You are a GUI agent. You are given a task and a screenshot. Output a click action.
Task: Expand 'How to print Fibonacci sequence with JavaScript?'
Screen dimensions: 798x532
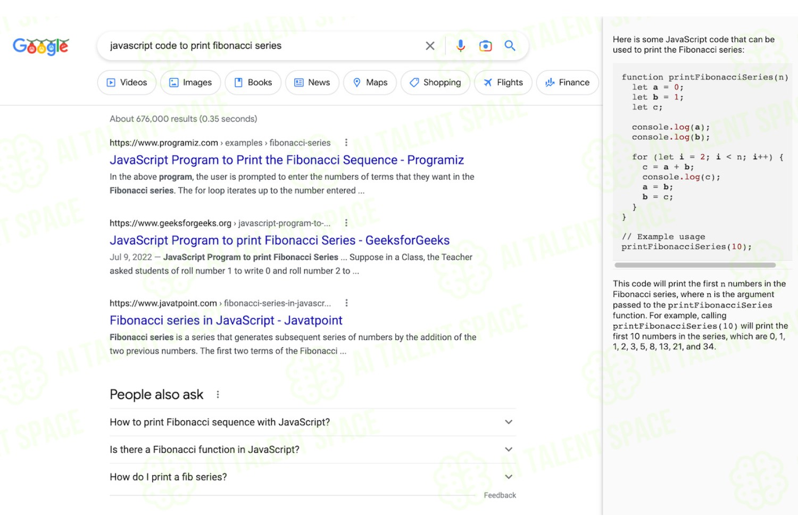(x=313, y=422)
